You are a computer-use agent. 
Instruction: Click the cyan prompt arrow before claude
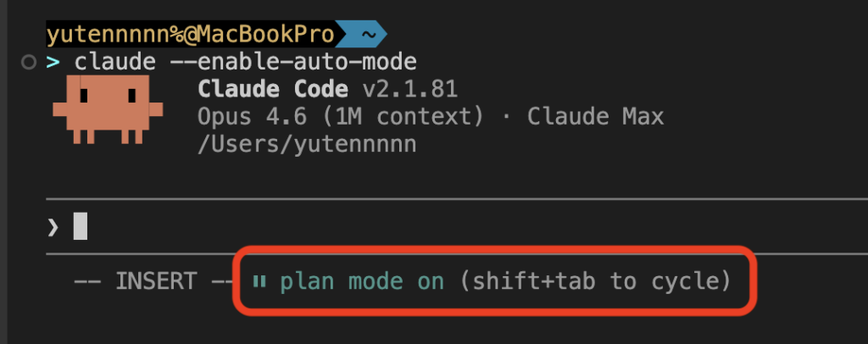tap(53, 62)
